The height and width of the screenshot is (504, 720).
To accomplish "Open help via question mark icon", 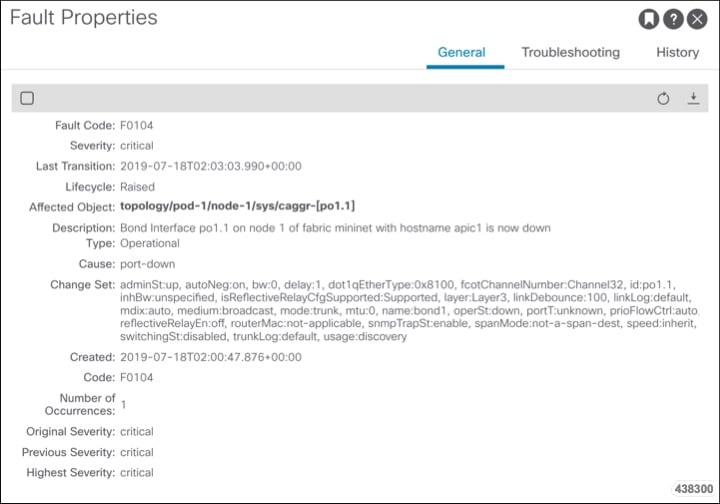I will [673, 19].
